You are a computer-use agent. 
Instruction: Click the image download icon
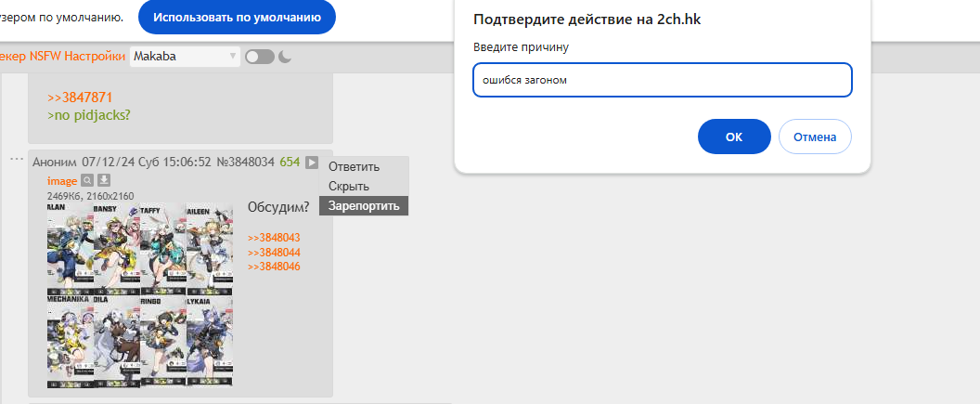point(104,181)
